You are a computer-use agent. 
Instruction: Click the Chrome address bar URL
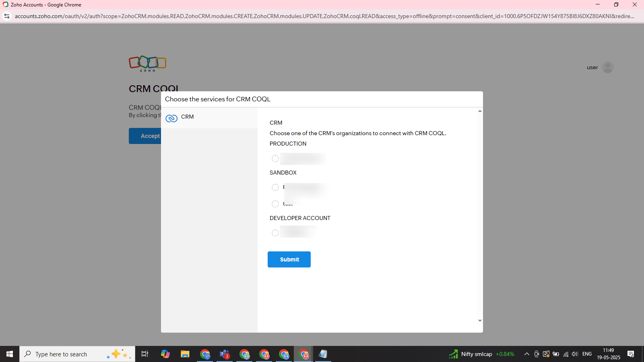pyautogui.click(x=324, y=16)
